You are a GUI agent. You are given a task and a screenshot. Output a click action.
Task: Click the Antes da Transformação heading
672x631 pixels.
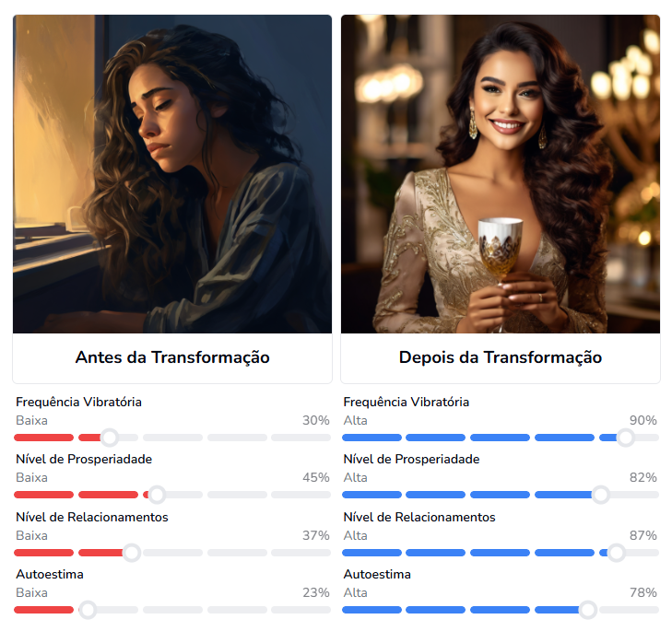(172, 357)
